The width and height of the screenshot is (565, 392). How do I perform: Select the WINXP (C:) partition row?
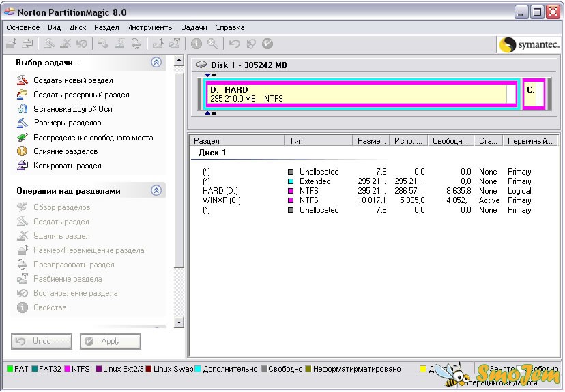point(367,200)
